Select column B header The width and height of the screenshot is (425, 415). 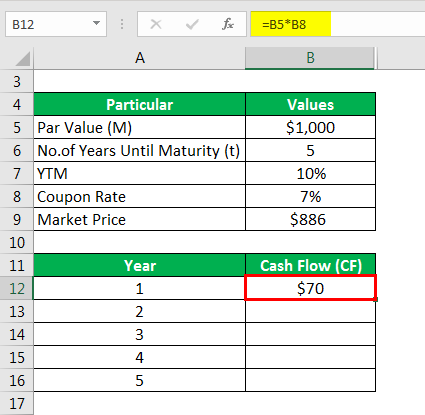pyautogui.click(x=310, y=58)
